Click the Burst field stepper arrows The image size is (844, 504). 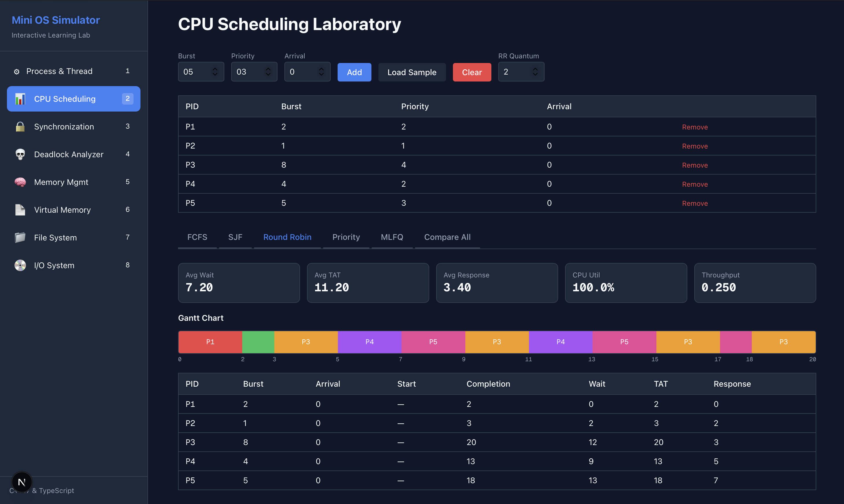[215, 72]
